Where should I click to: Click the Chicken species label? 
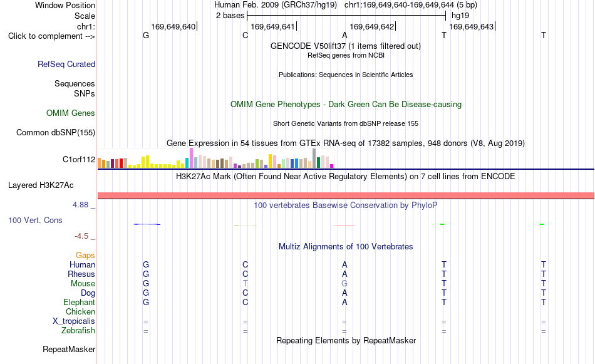coord(80,311)
